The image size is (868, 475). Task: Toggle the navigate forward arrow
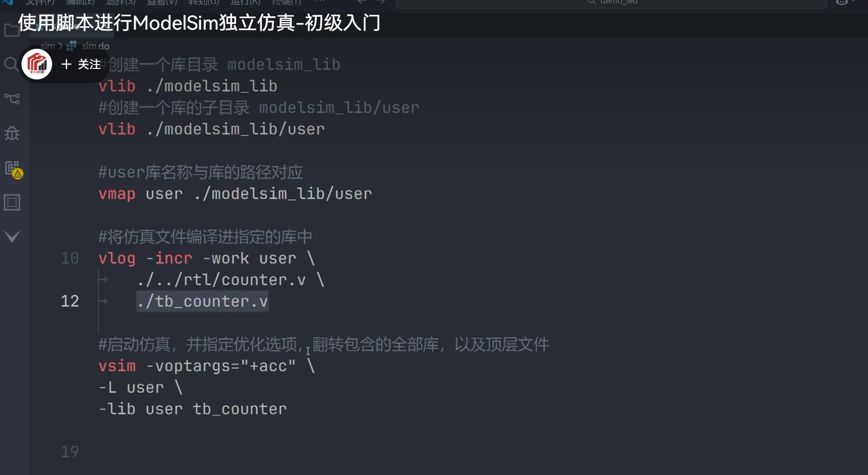tap(380, 2)
